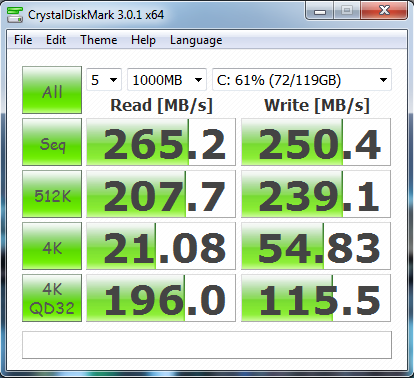This screenshot has height=378, width=414.
Task: Start the 4K QD32 benchmark test
Action: [x=52, y=298]
